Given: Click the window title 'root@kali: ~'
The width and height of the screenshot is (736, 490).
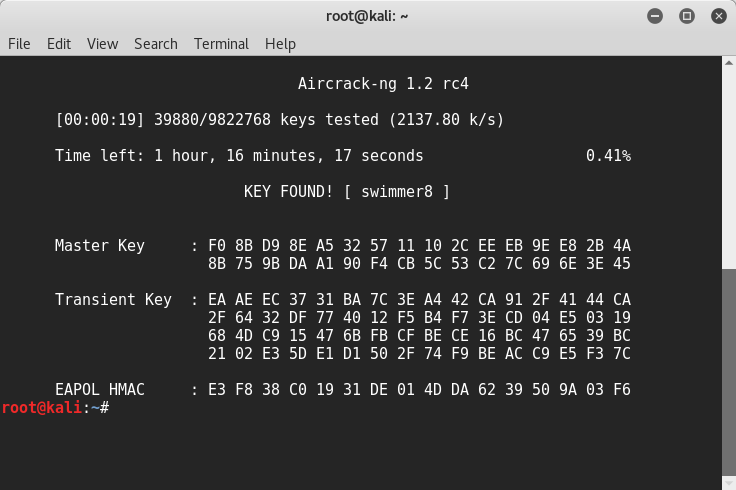Looking at the screenshot, I should (367, 16).
